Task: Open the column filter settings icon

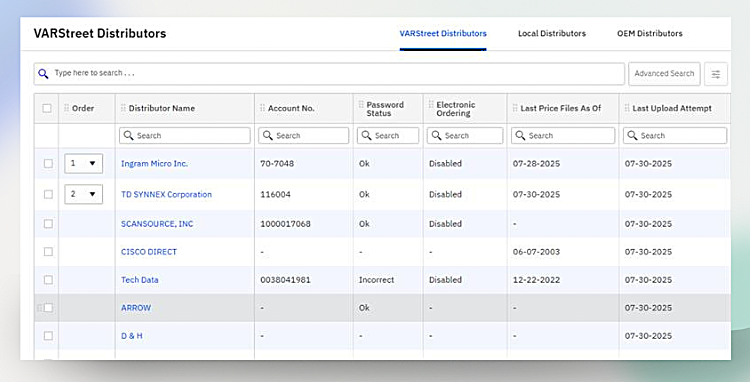Action: [716, 74]
